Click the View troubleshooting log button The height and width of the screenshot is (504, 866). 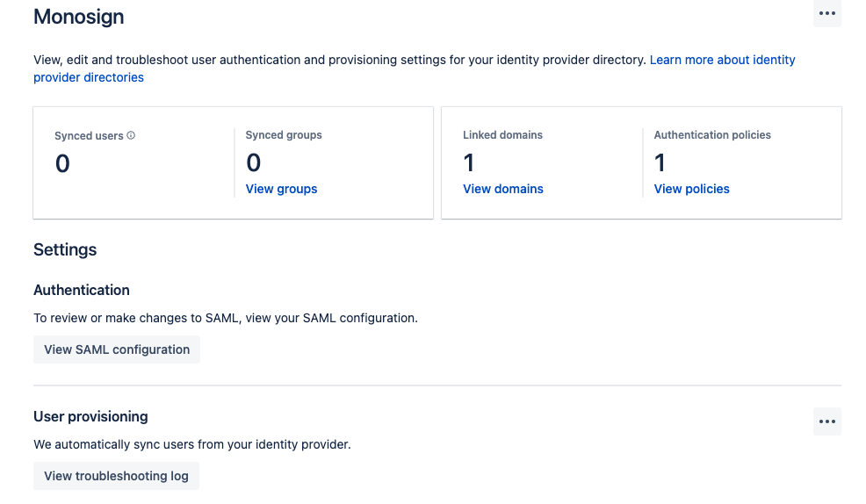[116, 476]
